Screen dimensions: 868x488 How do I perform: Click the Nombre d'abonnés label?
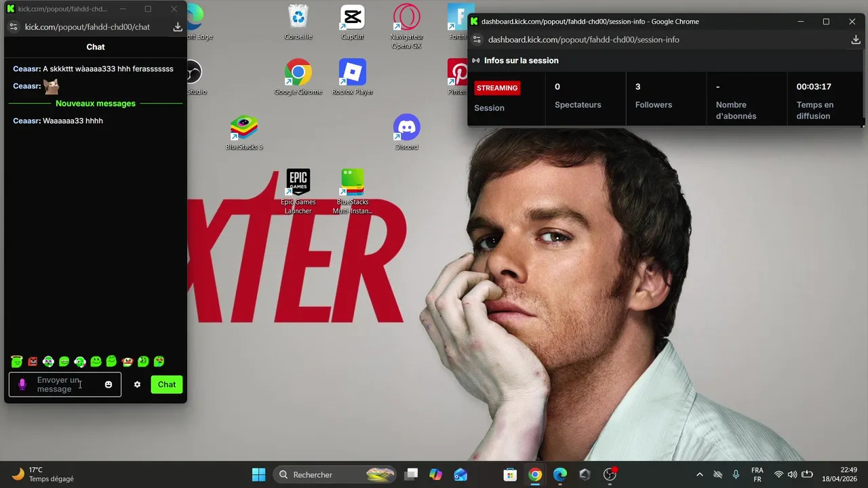click(x=736, y=110)
